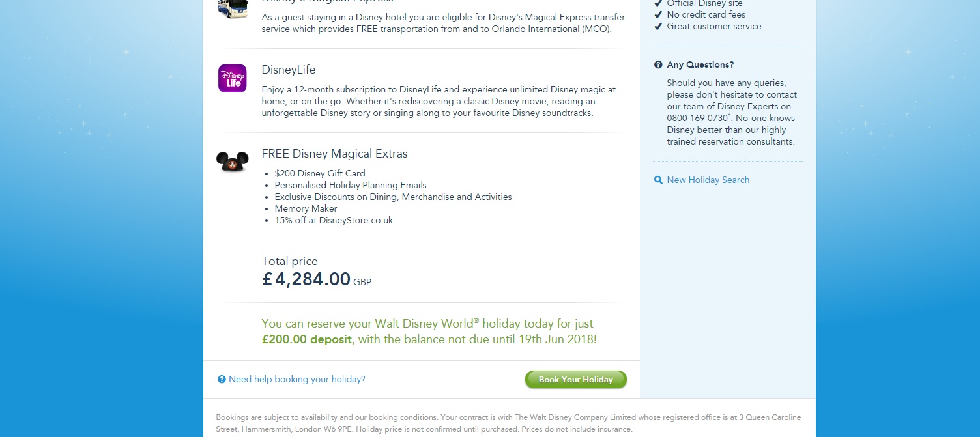Click the New Holiday Search link text
This screenshot has height=437, width=980.
[x=708, y=180]
